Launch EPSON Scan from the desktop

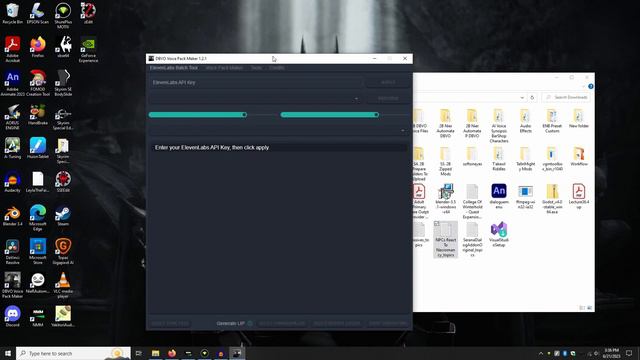click(x=38, y=13)
